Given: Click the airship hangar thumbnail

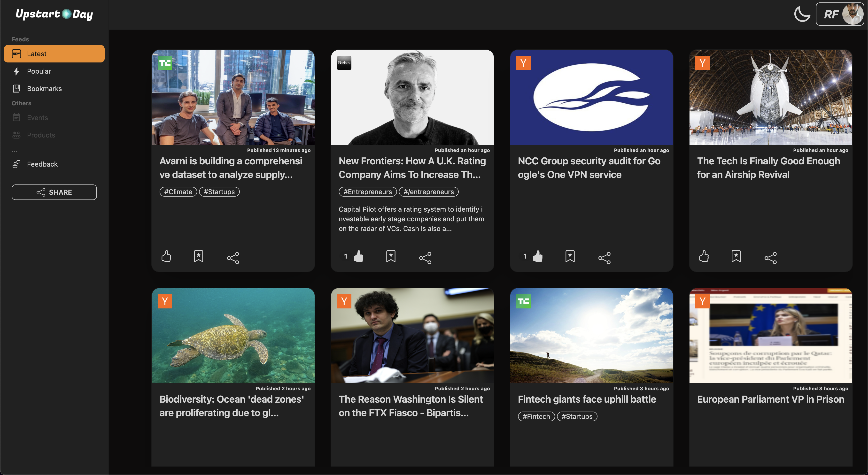Looking at the screenshot, I should tap(771, 97).
